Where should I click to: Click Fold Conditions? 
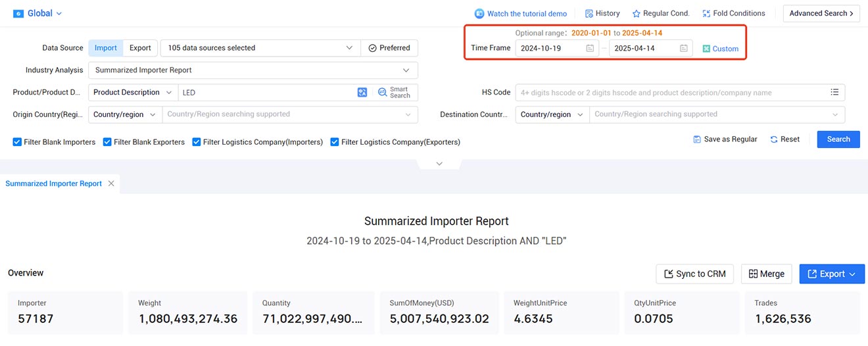(x=734, y=13)
